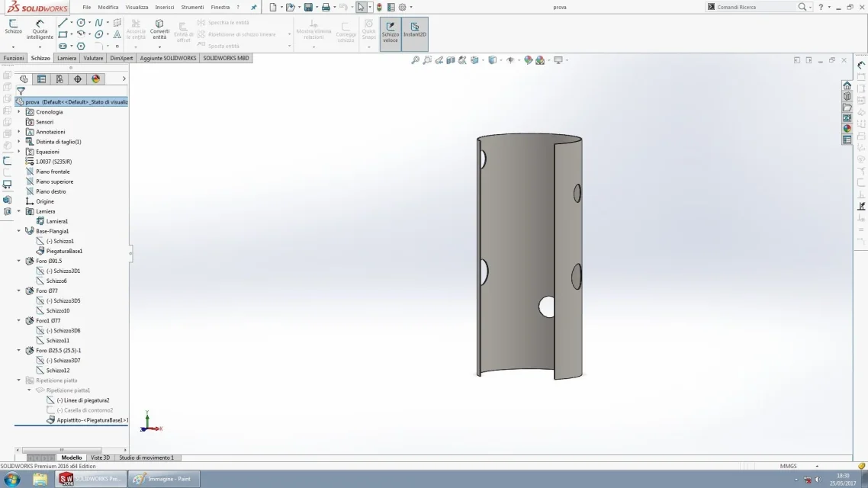Expand the Cronologia tree node

(x=19, y=112)
